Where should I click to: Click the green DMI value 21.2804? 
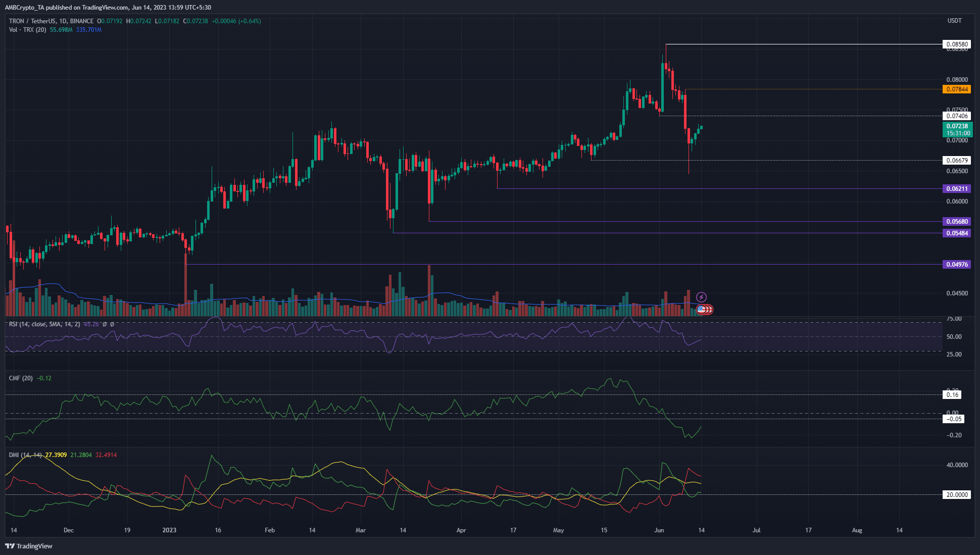pos(81,455)
